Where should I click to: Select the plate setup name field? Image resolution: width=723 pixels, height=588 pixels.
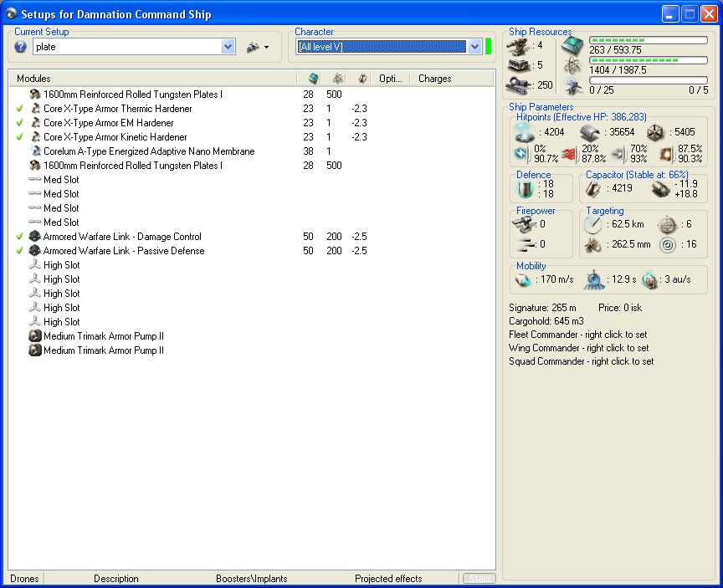[x=127, y=47]
